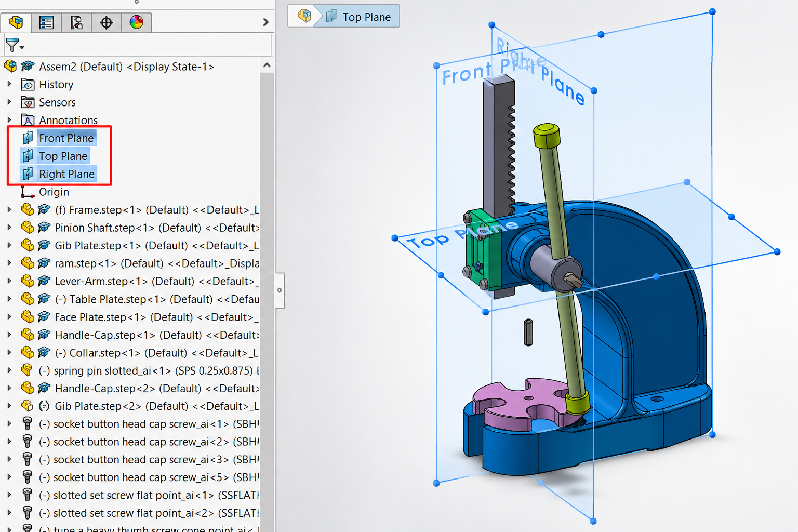Click the Sensors folder icon
Screen dimensions: 798x532
pos(28,102)
